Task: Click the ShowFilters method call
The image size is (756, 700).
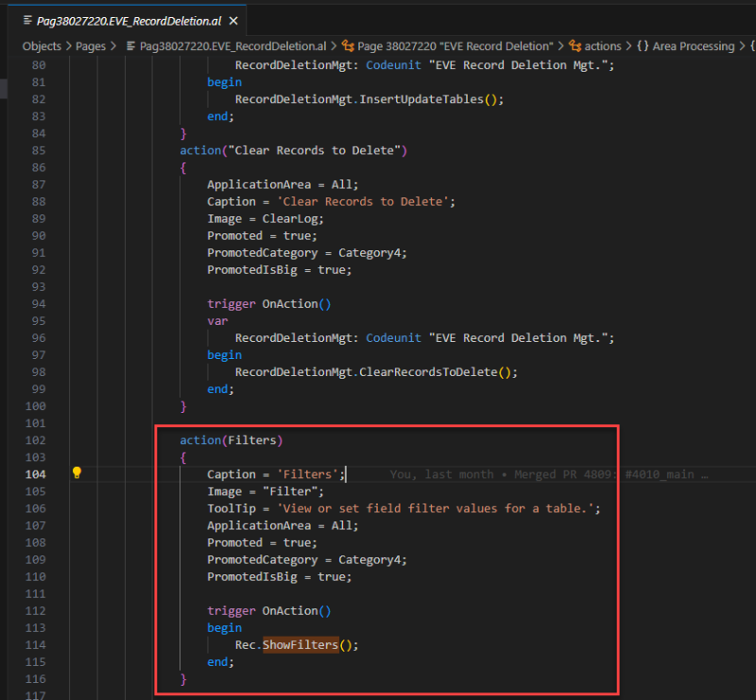Action: [x=300, y=645]
